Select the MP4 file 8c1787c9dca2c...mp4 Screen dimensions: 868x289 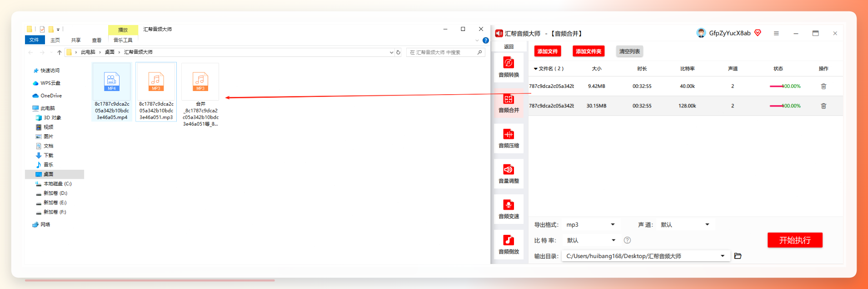click(112, 92)
